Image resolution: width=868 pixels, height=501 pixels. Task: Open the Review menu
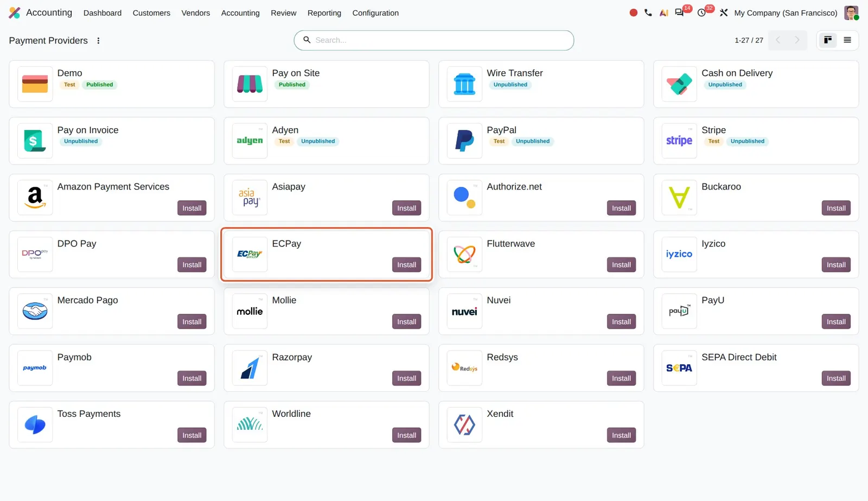[x=284, y=13]
